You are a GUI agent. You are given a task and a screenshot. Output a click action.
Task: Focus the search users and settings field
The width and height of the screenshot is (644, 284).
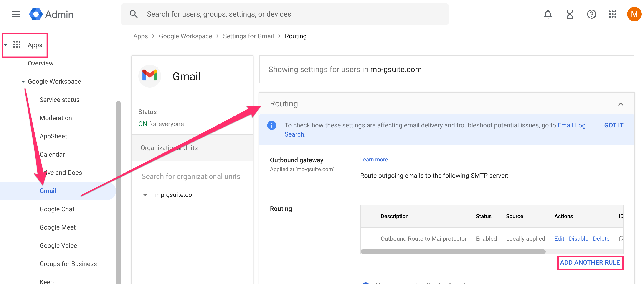285,14
